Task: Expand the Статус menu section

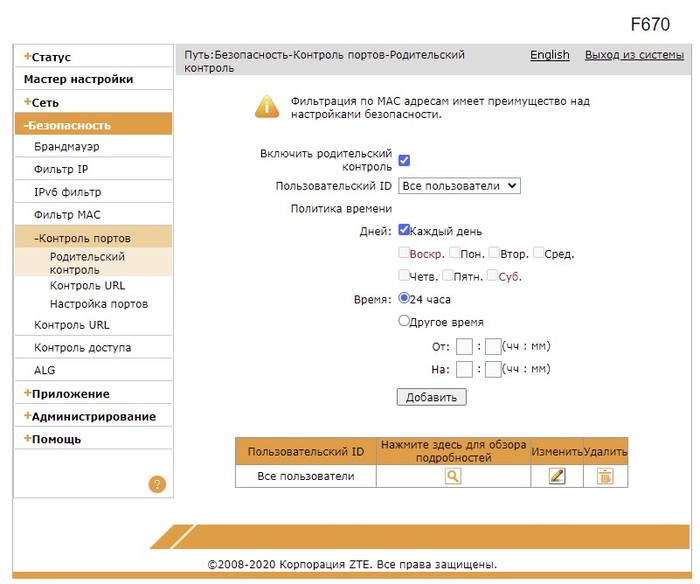Action: point(47,57)
